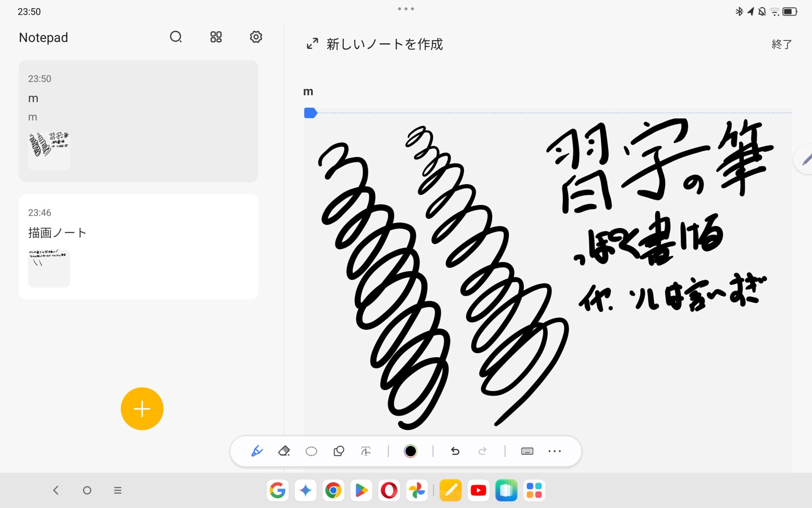Screen dimensions: 812x508
Task: Click the redo arrow
Action: [483, 451]
